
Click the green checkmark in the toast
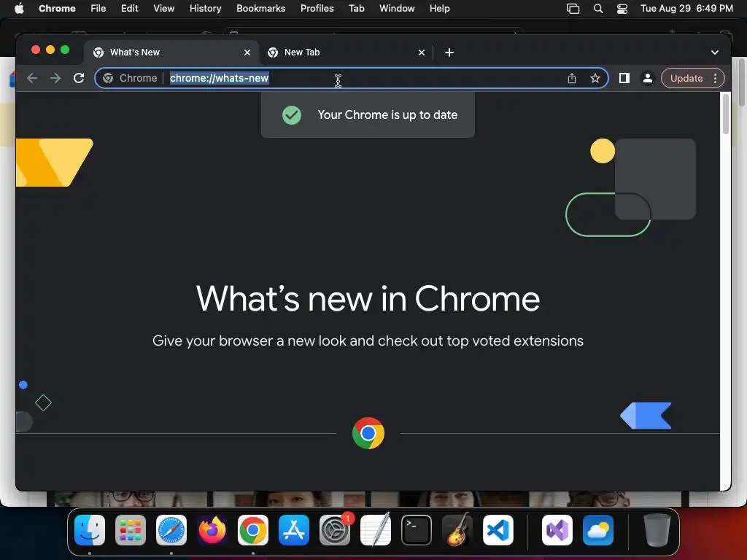click(292, 114)
